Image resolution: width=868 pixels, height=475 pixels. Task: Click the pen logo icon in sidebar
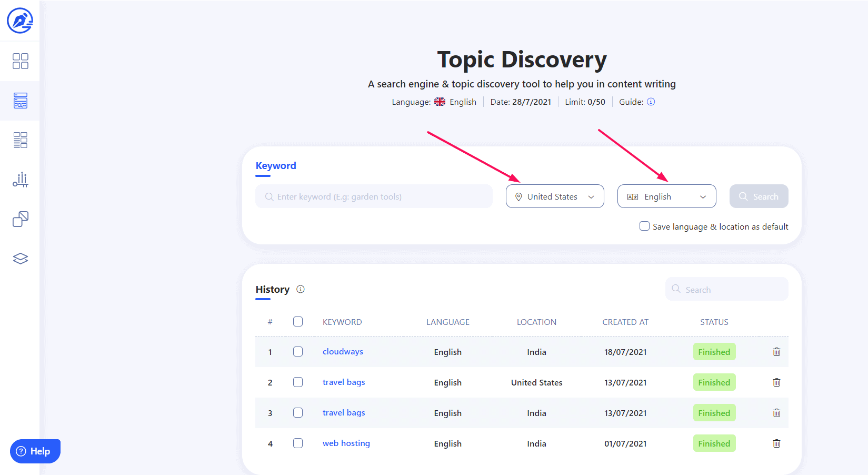[20, 21]
